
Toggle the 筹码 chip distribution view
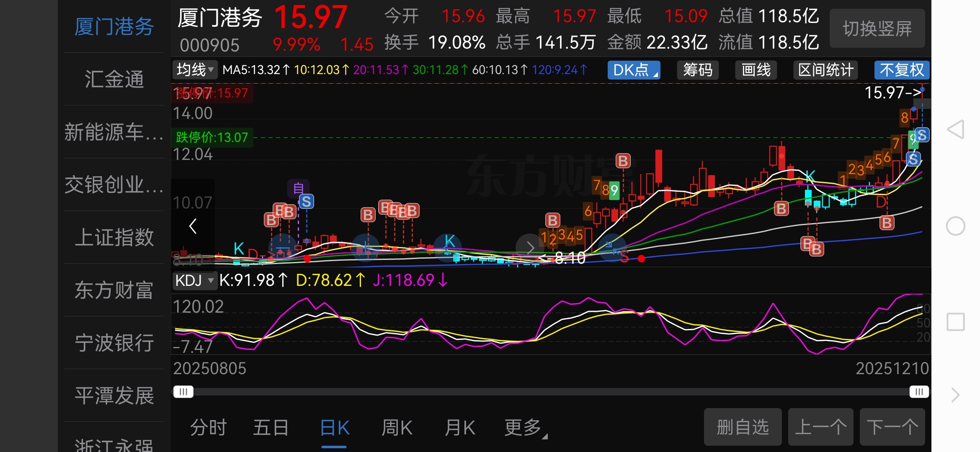(x=697, y=70)
